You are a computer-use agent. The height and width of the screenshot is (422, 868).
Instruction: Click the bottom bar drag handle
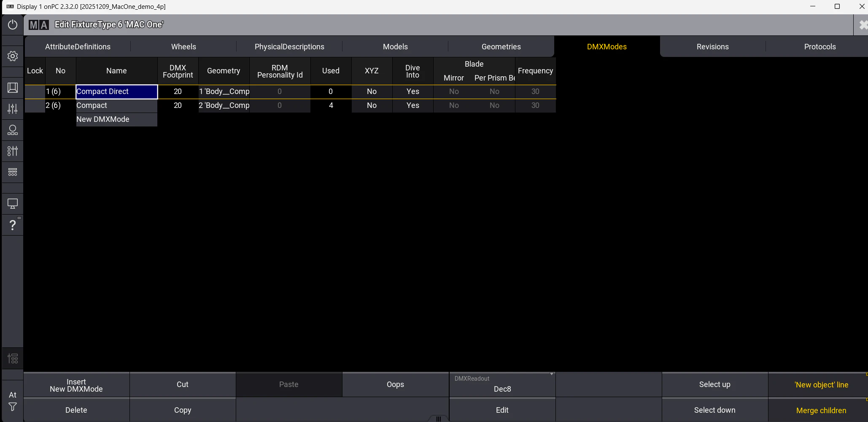(439, 419)
